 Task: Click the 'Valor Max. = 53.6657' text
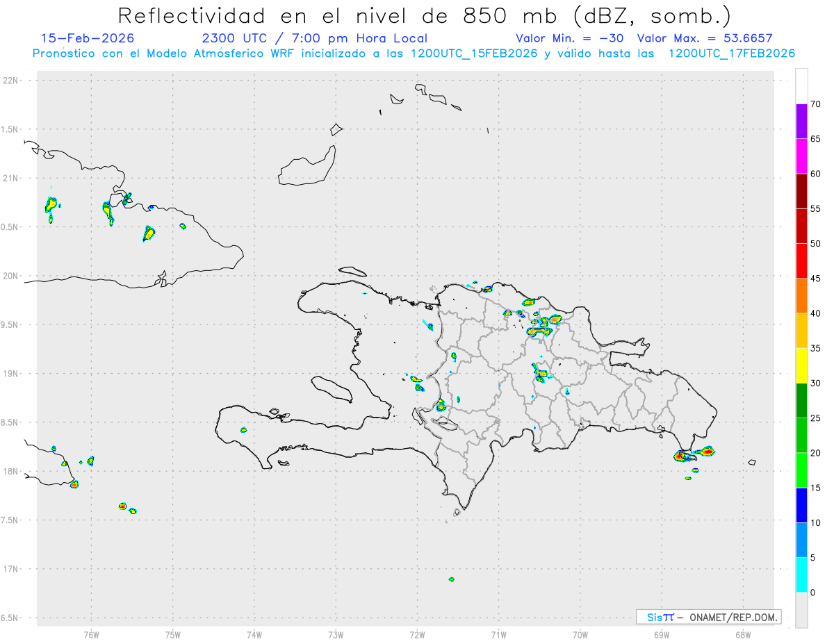[704, 38]
